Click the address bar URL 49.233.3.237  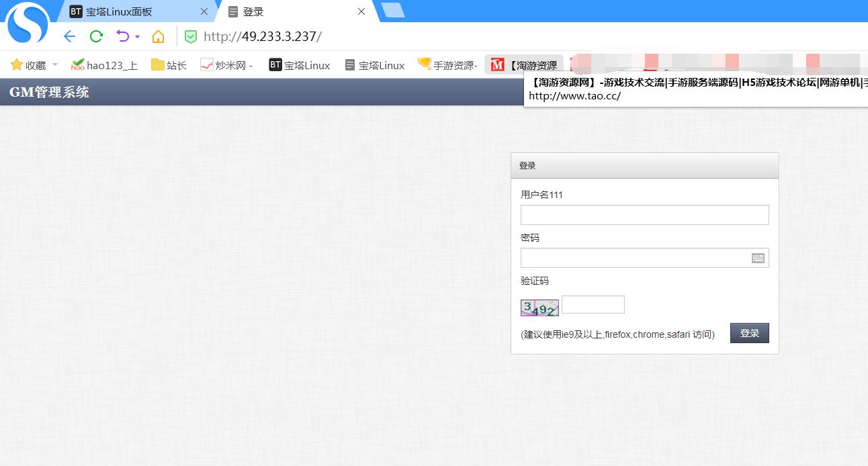[263, 37]
